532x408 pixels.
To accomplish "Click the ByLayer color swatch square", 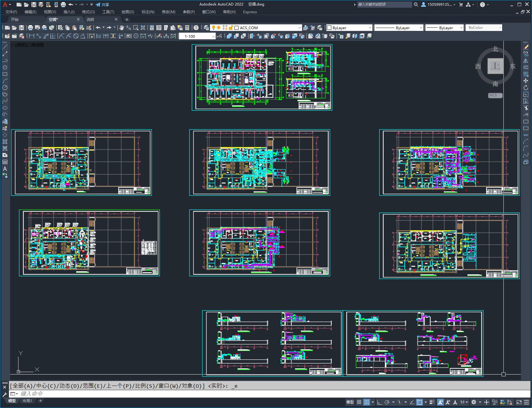I will (x=329, y=28).
